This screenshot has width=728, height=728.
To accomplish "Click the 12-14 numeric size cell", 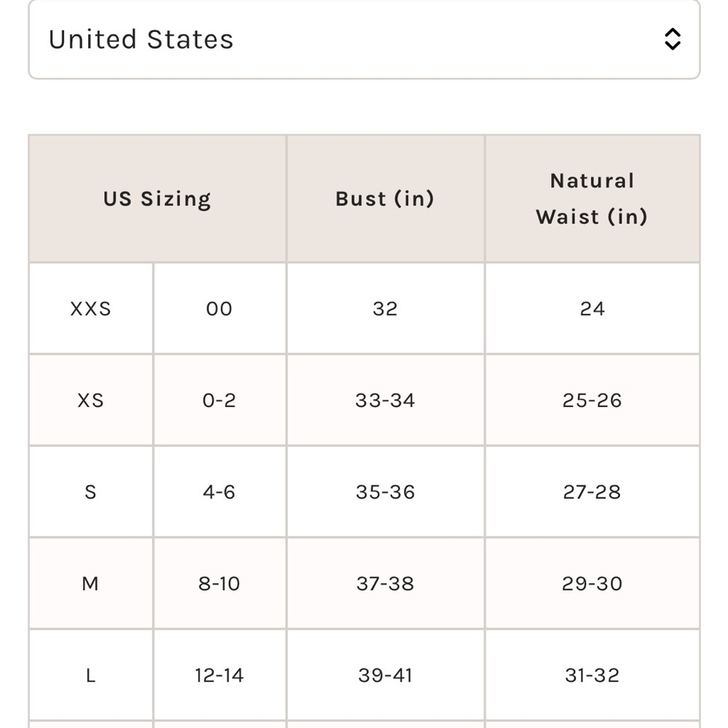I will [220, 675].
